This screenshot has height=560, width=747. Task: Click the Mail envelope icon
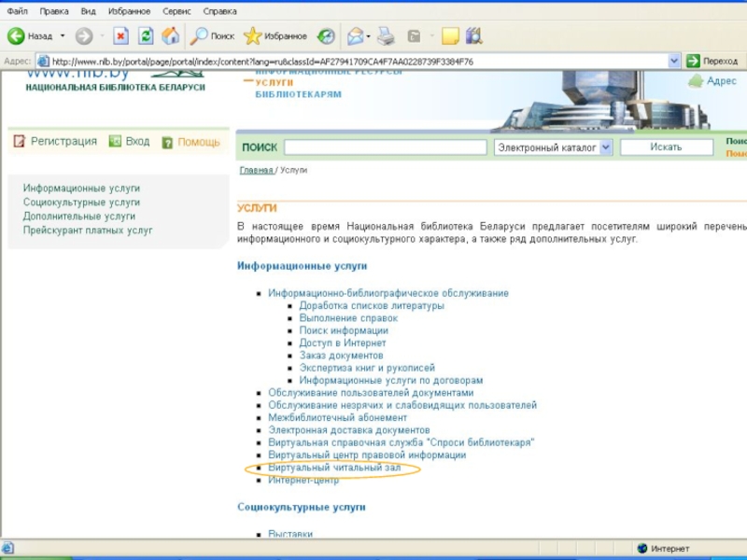pos(355,36)
